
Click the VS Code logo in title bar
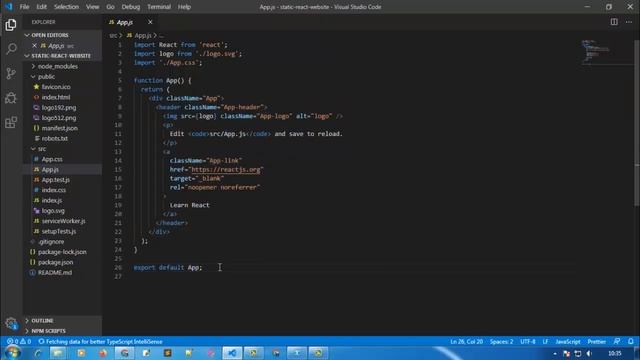pyautogui.click(x=9, y=7)
